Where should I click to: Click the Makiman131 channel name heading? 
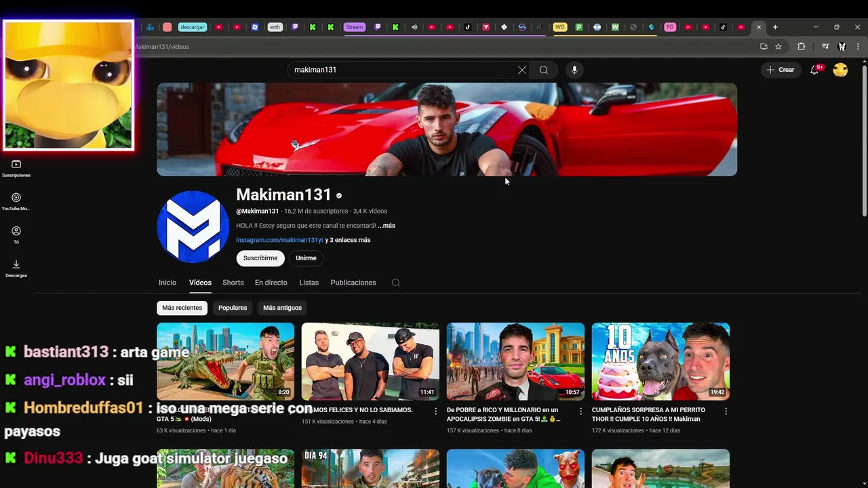(283, 195)
